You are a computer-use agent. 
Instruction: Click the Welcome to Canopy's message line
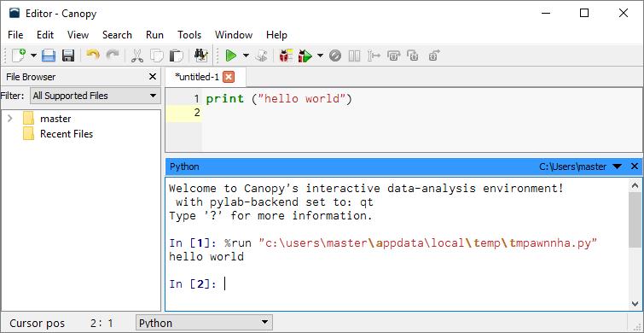click(x=367, y=189)
